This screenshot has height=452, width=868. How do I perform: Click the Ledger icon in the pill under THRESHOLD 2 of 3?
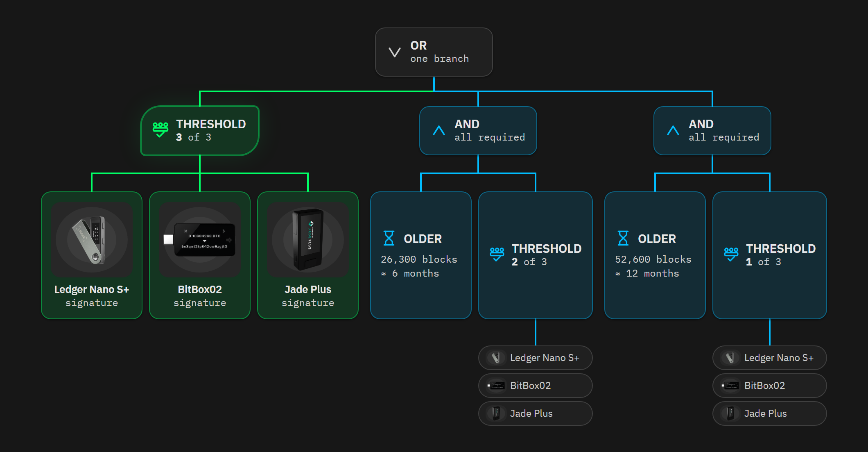[496, 358]
